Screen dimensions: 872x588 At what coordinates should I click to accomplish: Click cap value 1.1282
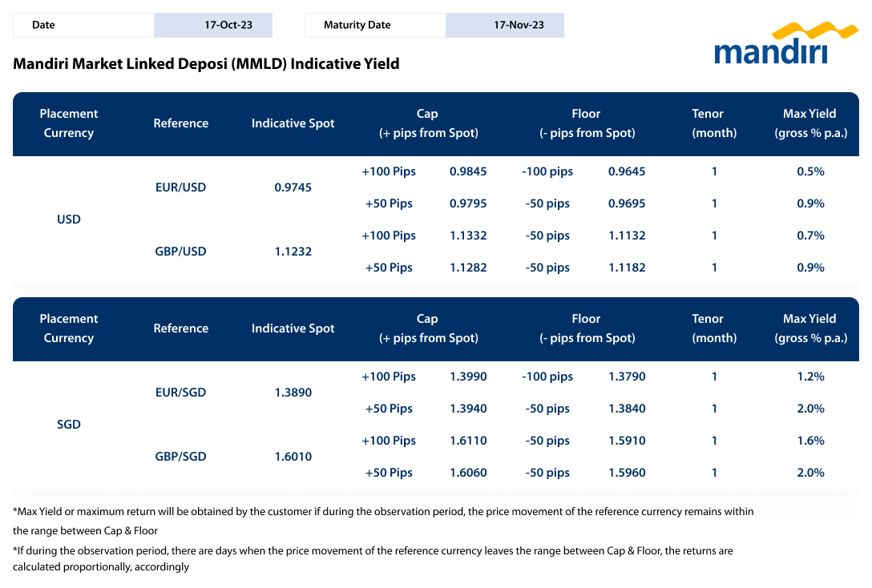[468, 268]
